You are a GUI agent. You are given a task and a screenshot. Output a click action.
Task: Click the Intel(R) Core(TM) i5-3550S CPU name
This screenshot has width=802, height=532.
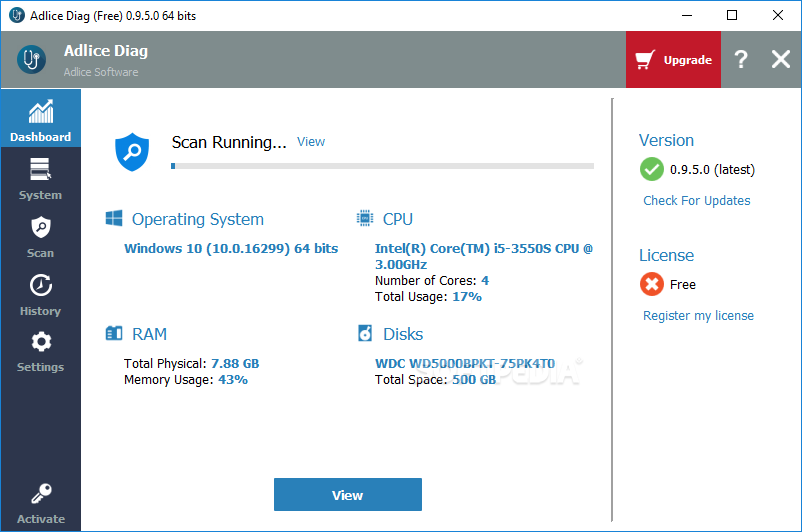coord(484,256)
